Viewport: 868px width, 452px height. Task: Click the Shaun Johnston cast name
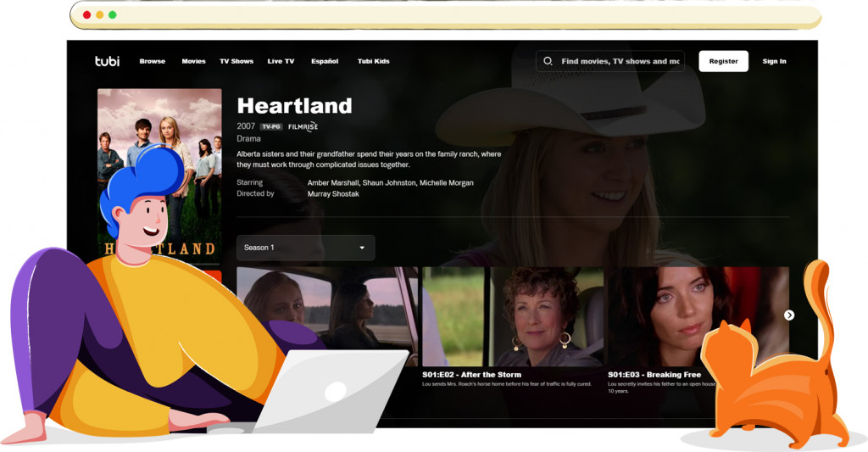click(389, 183)
